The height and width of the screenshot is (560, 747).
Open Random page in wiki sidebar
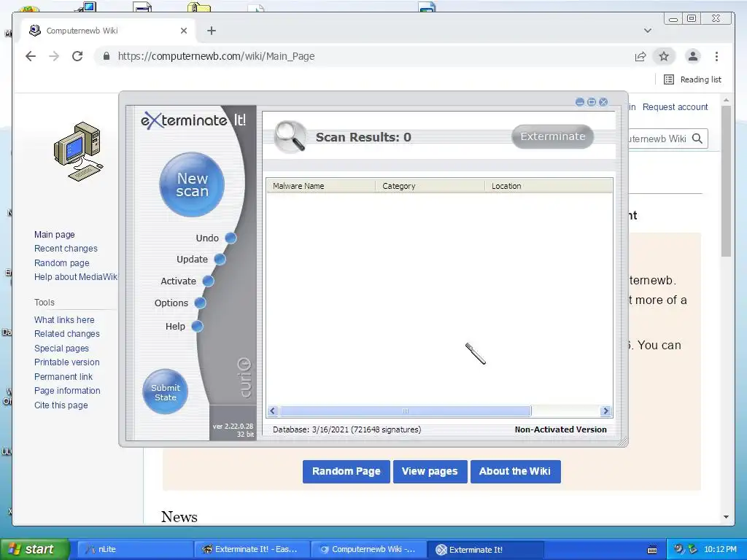(61, 262)
